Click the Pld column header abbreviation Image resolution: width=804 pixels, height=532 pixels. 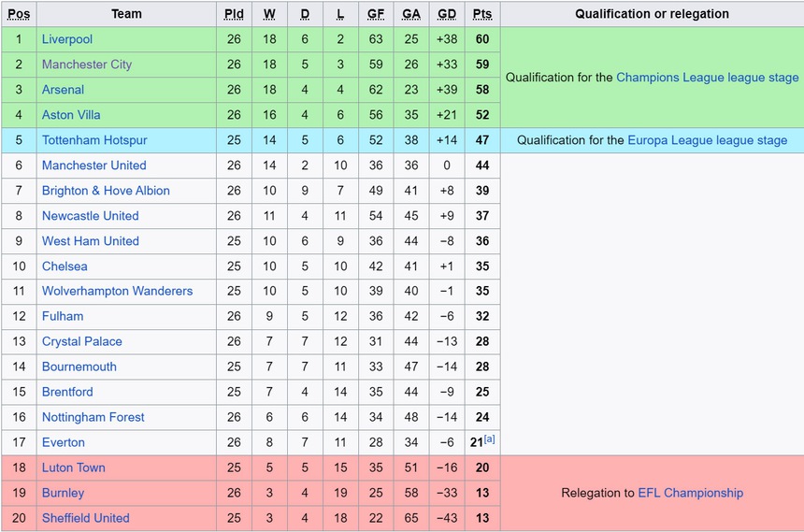point(234,14)
